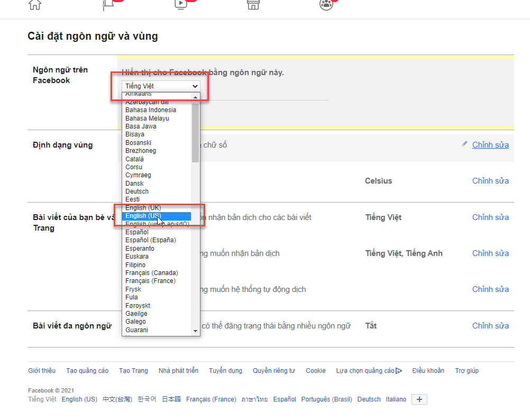
Task: Click Chỉnh sửa for Bài viết đa ngôn ngữ
Action: coord(490,326)
